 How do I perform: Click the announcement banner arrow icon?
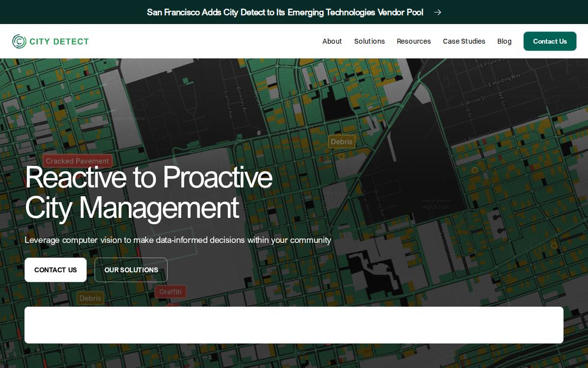438,12
